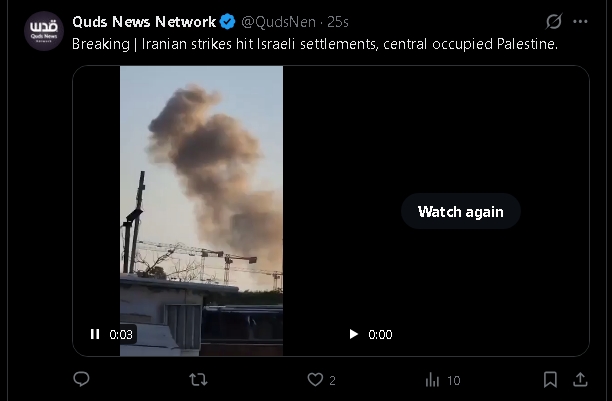Viewport: 612px width, 401px height.
Task: Click the 0:03 elapsed time label
Action: [x=121, y=335]
